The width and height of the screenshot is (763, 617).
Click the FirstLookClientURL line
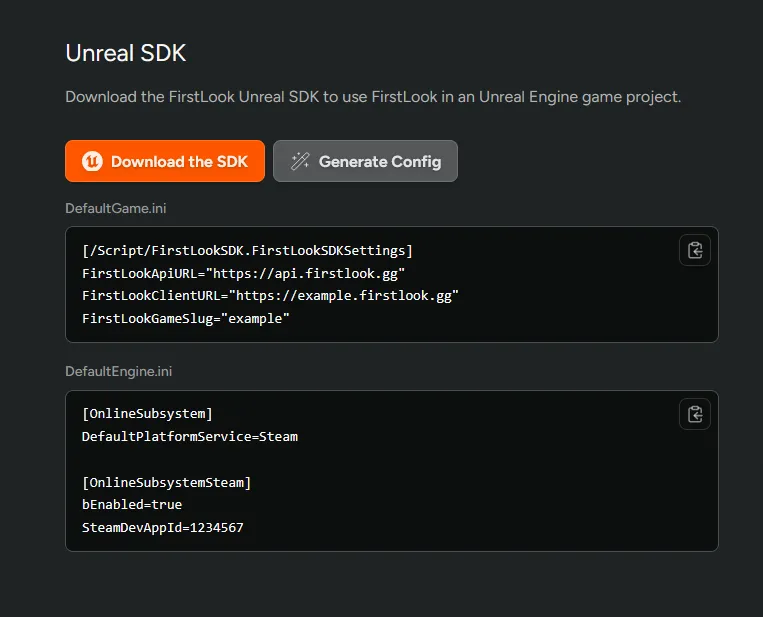pos(270,296)
